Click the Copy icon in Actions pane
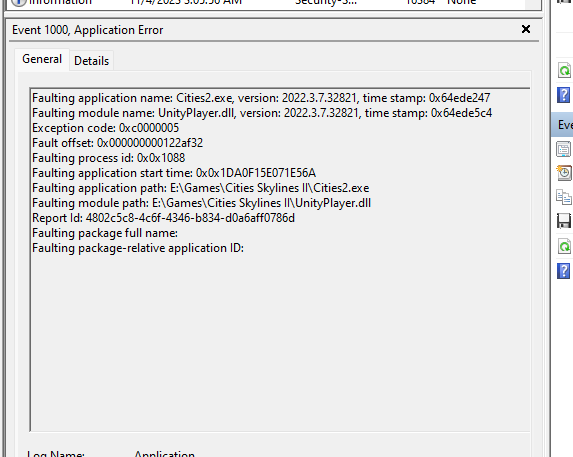The width and height of the screenshot is (573, 457). (x=563, y=197)
